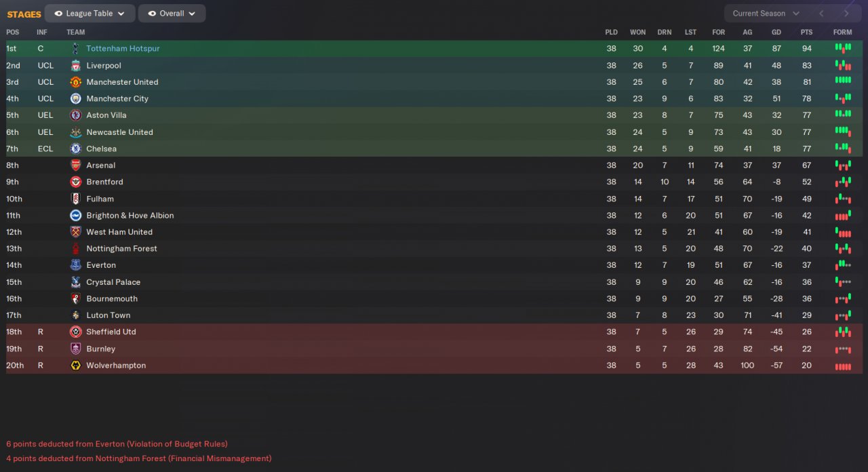Viewport: 868px width, 472px height.
Task: Sort by the GD column header
Action: tap(776, 33)
